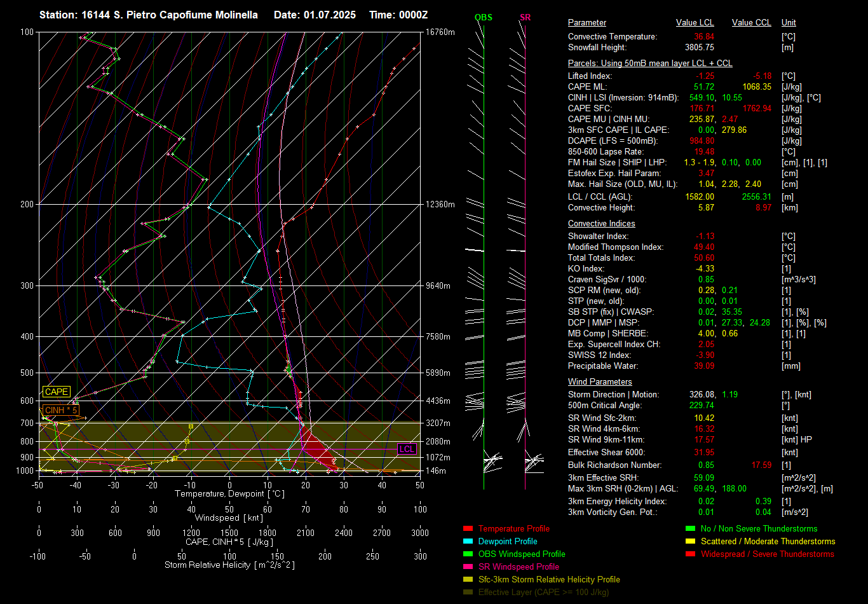Click the 5890m height label
Screen dimensions: 868x604
pyautogui.click(x=438, y=373)
